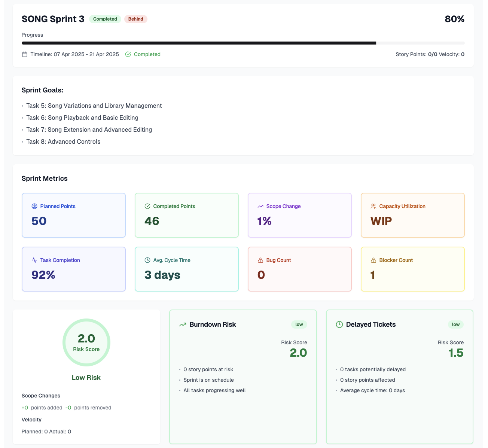Toggle the low badge on Burndown Risk
This screenshot has width=488, height=448.
299,324
